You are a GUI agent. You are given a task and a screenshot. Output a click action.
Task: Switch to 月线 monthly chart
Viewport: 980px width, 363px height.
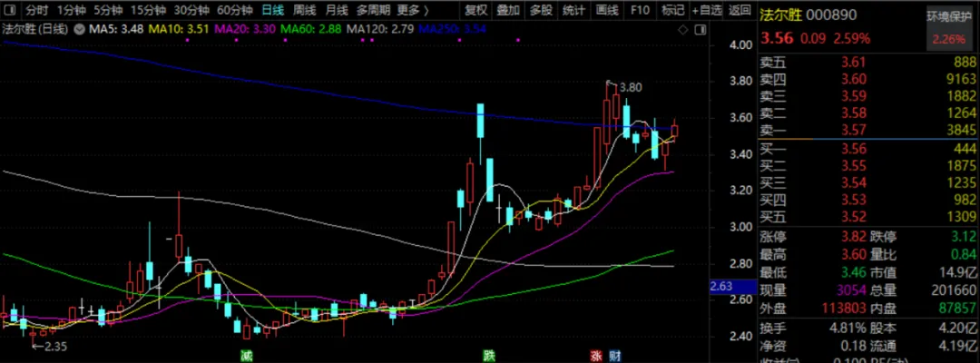pos(337,10)
